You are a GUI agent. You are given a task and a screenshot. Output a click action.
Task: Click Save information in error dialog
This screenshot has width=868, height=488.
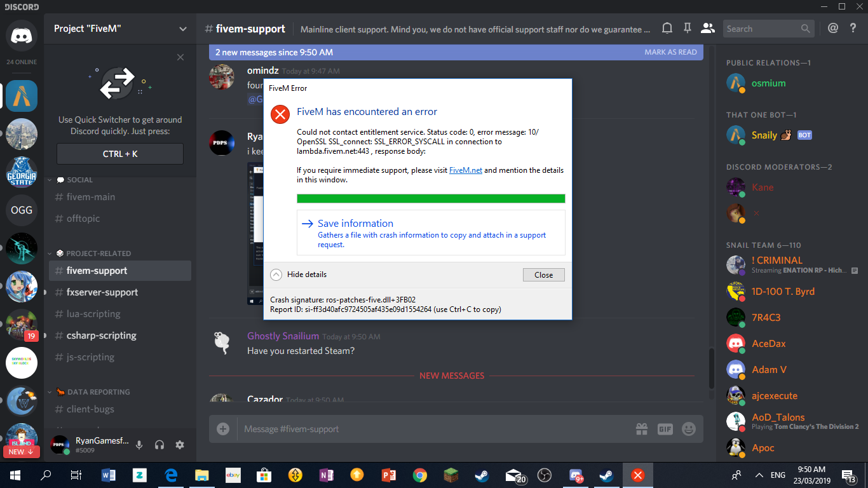pyautogui.click(x=431, y=233)
